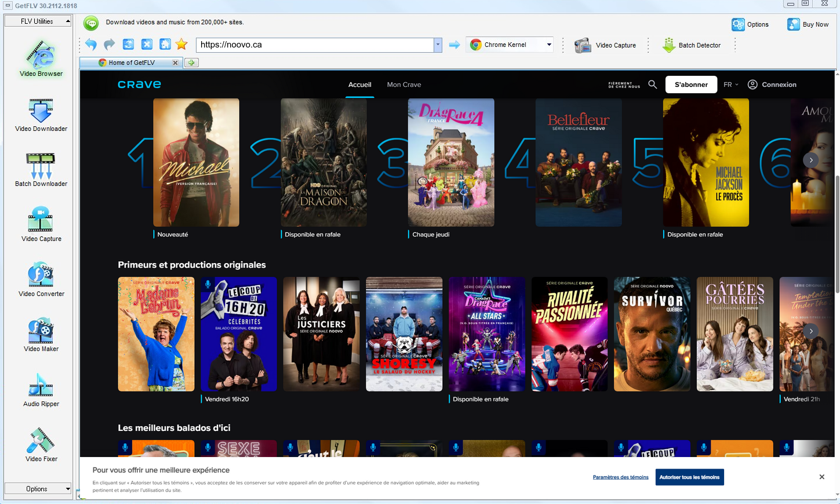Go forward with the browser forward arrow
840x504 pixels.
(110, 45)
